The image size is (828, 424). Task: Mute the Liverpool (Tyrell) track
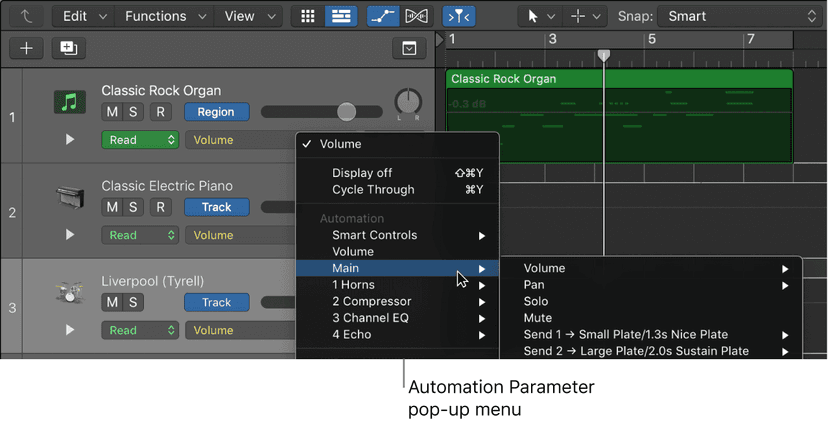tap(112, 302)
